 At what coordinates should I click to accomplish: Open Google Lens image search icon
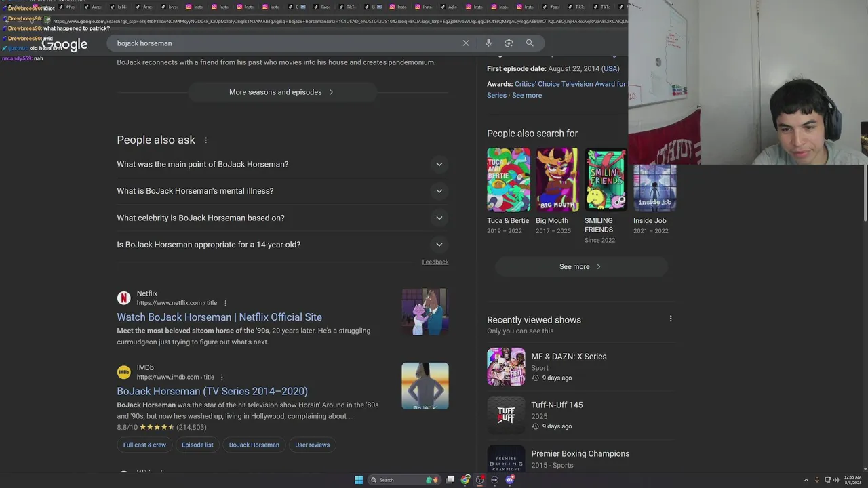pos(509,43)
